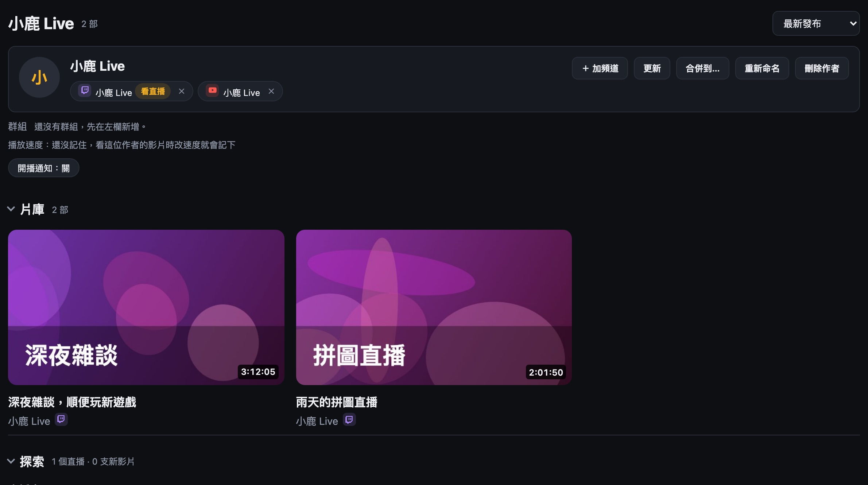The height and width of the screenshot is (485, 868).
Task: Collapse the 探索 section with its chevron
Action: click(x=11, y=461)
